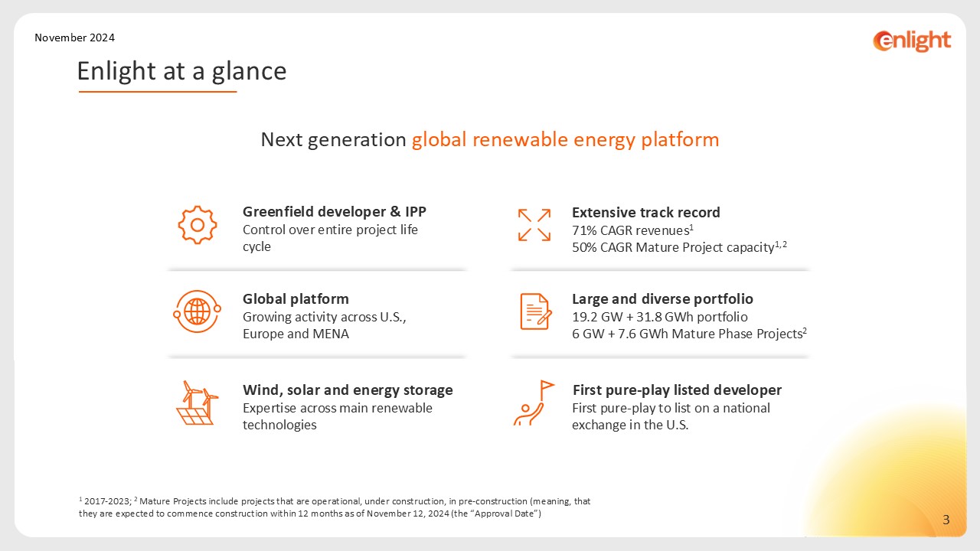Image resolution: width=980 pixels, height=551 pixels.
Task: Click the 'Wind, solar and energy storage' heading
Action: (x=348, y=390)
